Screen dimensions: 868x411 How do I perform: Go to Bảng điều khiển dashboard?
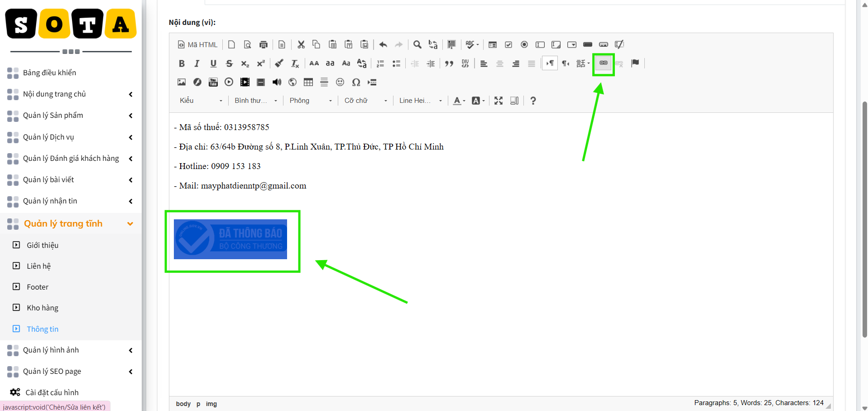[x=49, y=73]
